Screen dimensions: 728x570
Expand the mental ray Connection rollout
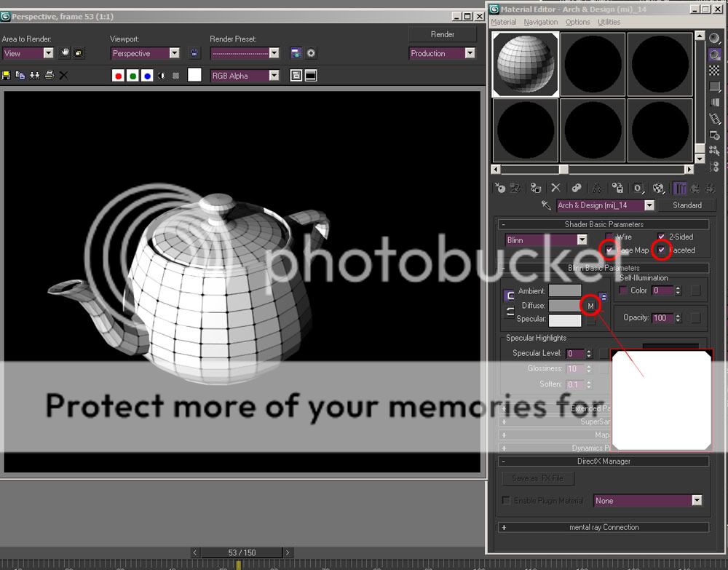pyautogui.click(x=604, y=527)
